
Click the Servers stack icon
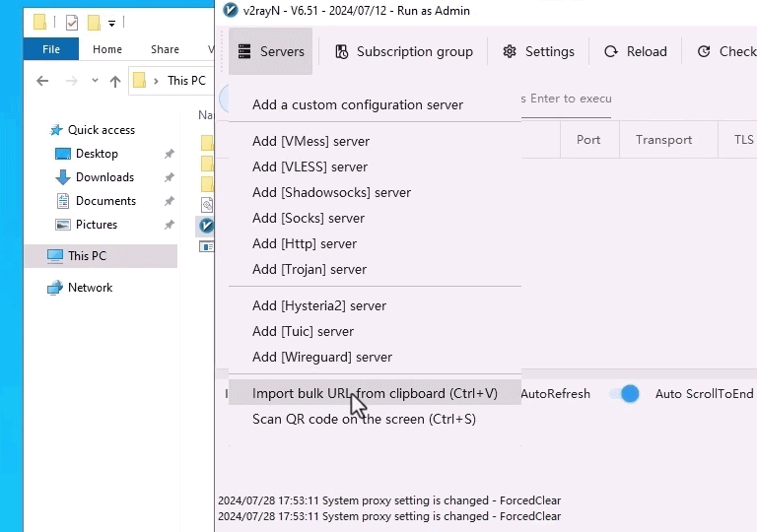pyautogui.click(x=244, y=51)
